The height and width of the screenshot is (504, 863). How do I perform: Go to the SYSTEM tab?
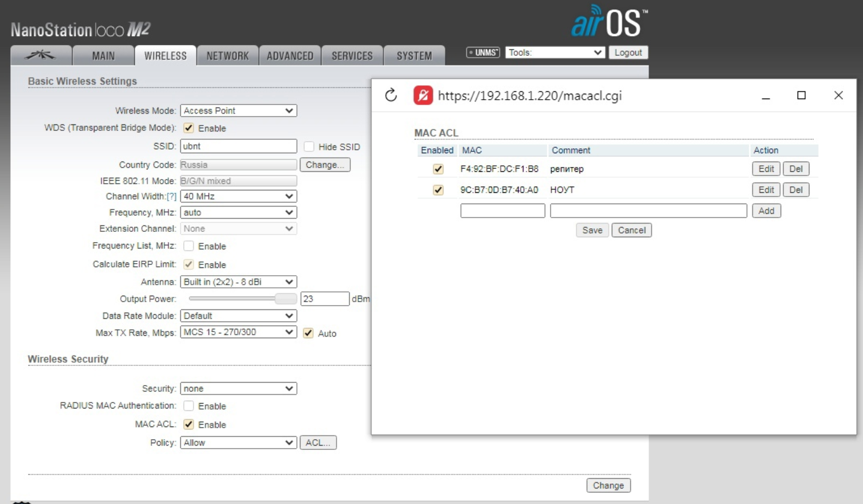414,56
